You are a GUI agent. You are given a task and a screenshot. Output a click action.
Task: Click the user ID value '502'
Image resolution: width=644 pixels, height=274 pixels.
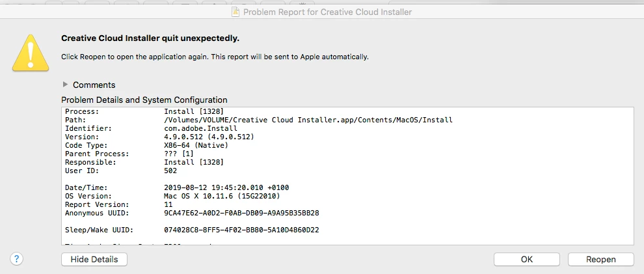point(170,171)
